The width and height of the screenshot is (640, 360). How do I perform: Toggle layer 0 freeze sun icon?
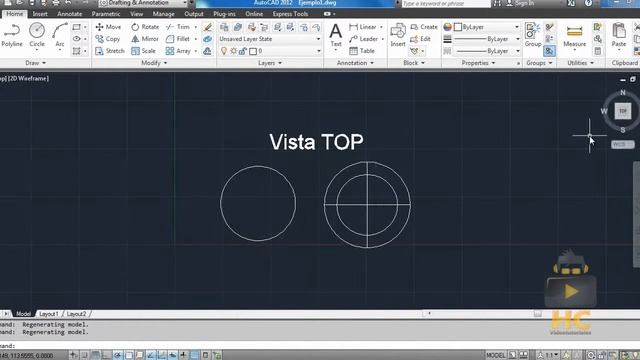[233, 51]
